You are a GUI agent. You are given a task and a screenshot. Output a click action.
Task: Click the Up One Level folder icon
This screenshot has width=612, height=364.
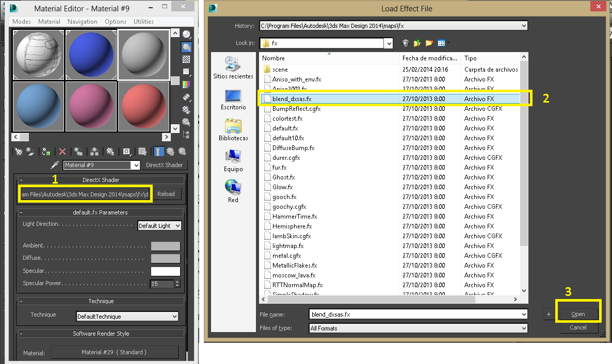point(417,43)
